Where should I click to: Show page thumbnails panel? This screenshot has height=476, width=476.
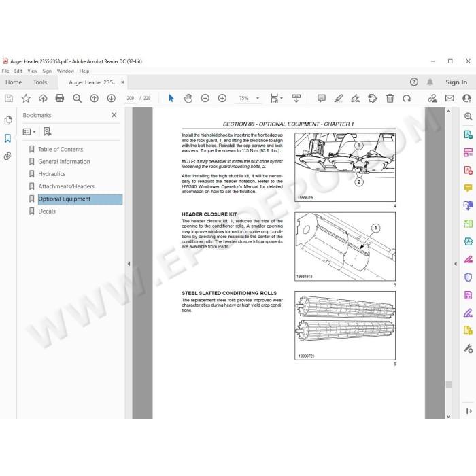pyautogui.click(x=8, y=120)
